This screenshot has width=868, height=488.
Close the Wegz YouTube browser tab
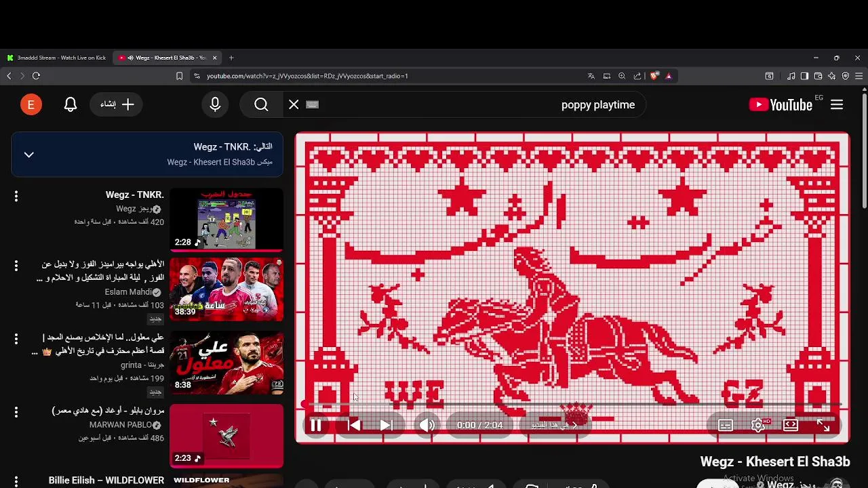(215, 58)
